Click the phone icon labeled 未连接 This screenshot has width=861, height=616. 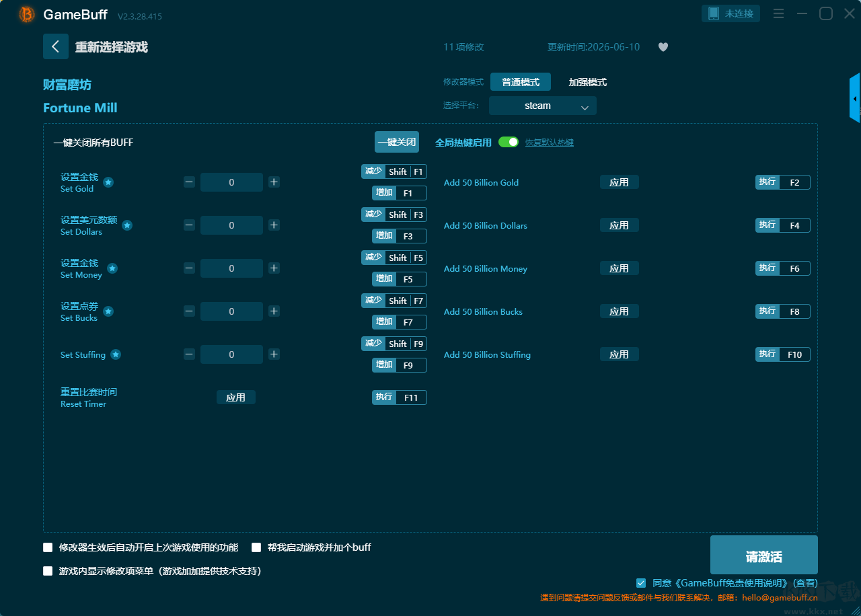point(731,13)
